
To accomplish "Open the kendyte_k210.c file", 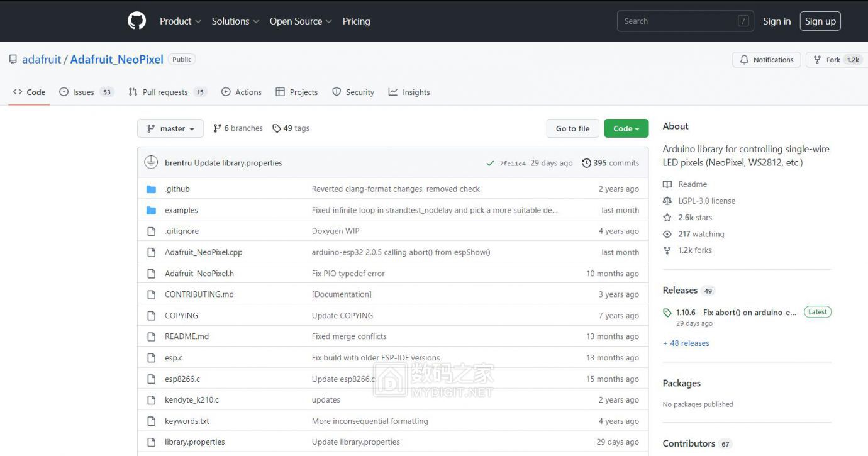I will point(191,400).
